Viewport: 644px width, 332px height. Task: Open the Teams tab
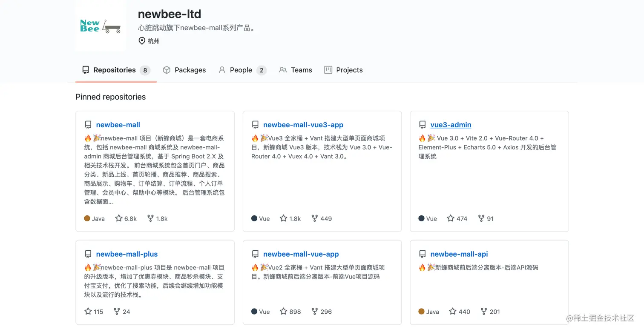coord(296,70)
